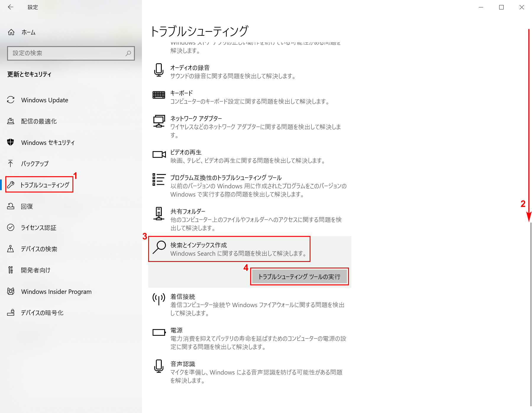Open Windows Update in the sidebar

(44, 100)
